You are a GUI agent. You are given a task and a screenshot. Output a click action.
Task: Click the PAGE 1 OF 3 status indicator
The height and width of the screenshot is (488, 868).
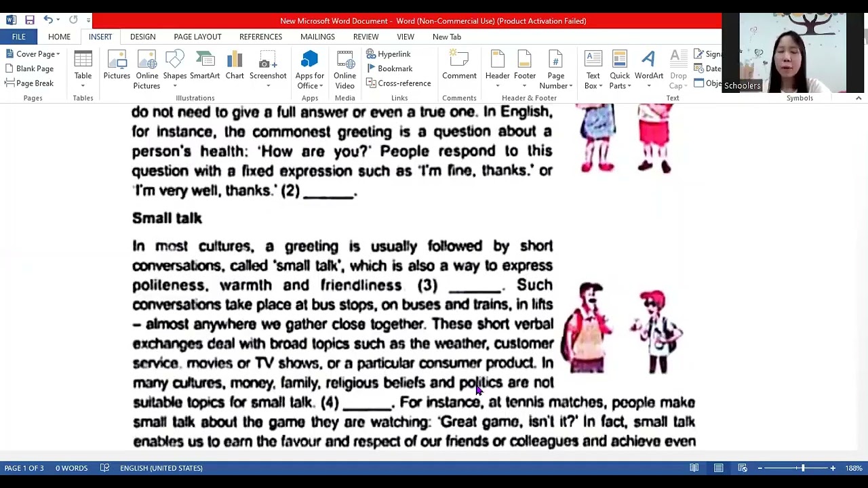(x=24, y=468)
